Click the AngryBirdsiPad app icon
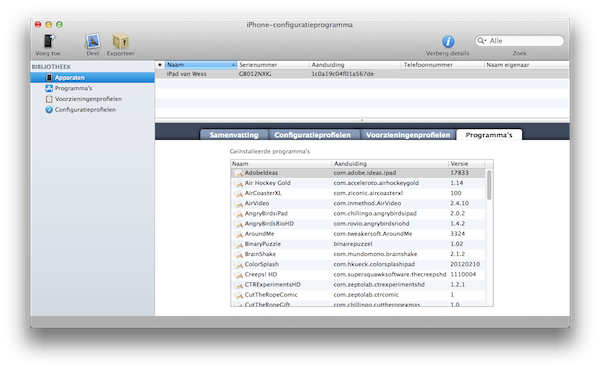 (238, 214)
